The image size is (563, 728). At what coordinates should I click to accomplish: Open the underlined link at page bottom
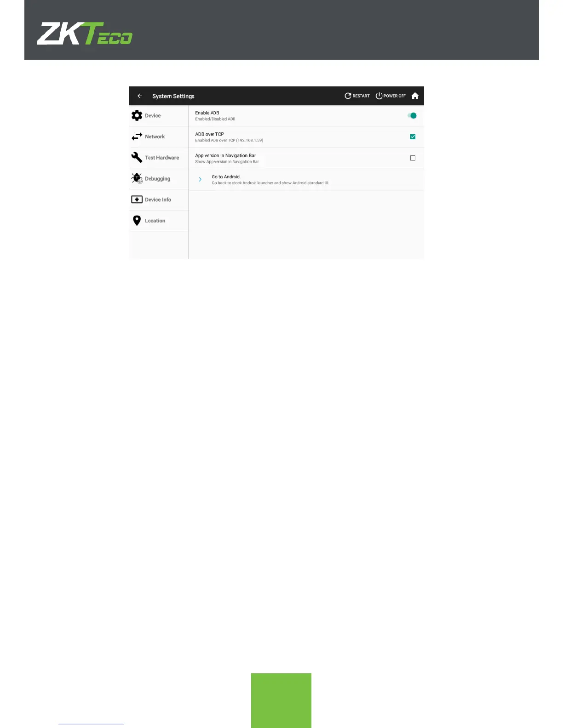(91, 724)
